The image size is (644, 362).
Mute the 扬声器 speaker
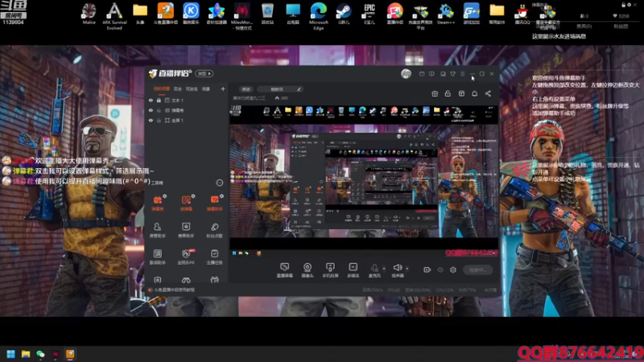[x=397, y=270]
